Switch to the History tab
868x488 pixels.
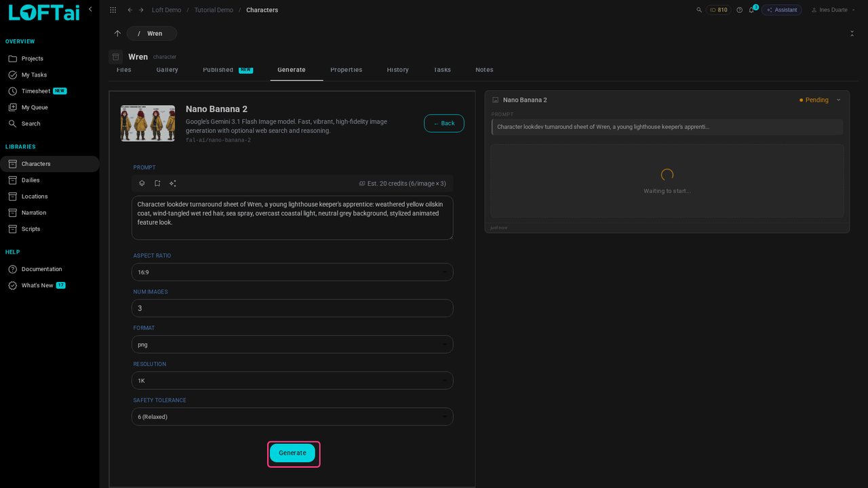point(397,70)
